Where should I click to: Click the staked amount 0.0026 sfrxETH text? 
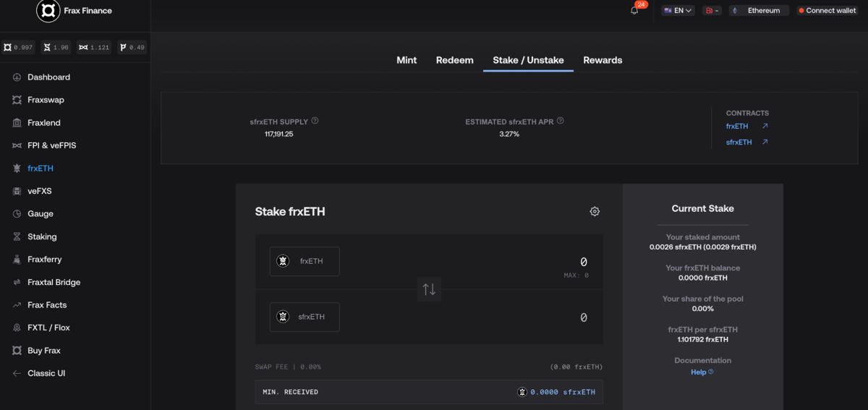[x=703, y=247]
